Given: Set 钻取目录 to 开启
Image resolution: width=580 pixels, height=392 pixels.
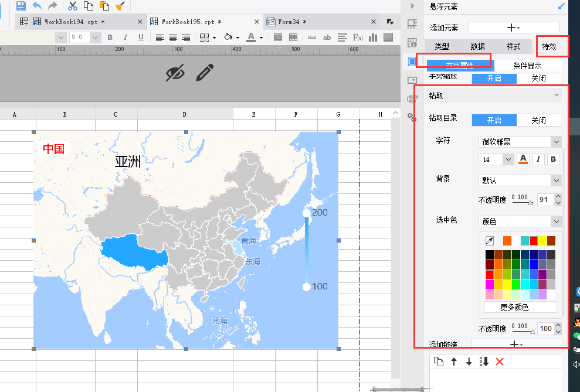Looking at the screenshot, I should pyautogui.click(x=494, y=120).
